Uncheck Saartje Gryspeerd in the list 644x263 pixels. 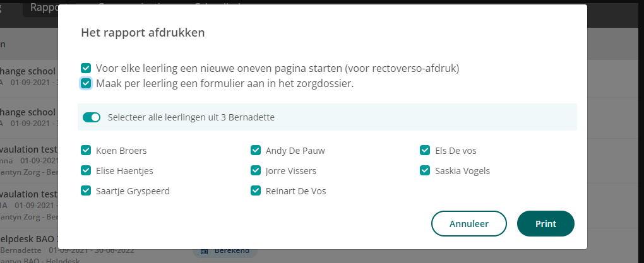pos(86,190)
